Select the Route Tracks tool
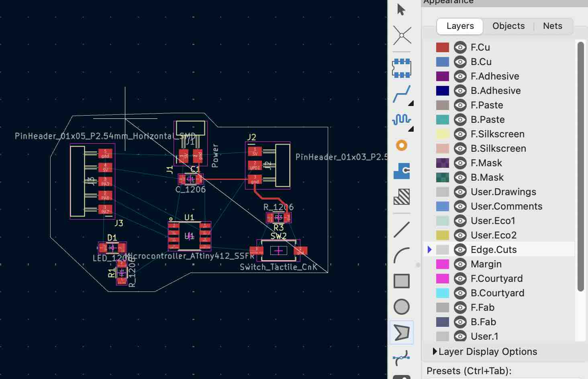The width and height of the screenshot is (588, 379). 401,94
